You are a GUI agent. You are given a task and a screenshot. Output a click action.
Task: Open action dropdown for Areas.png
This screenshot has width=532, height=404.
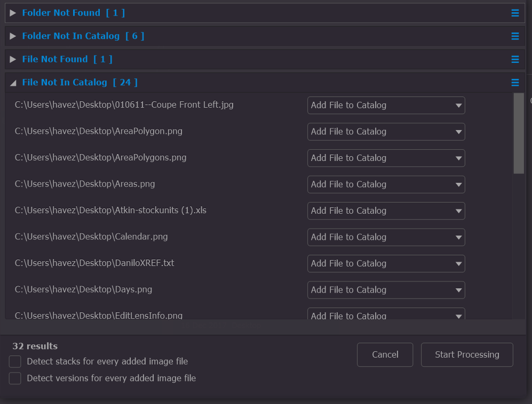pyautogui.click(x=386, y=185)
